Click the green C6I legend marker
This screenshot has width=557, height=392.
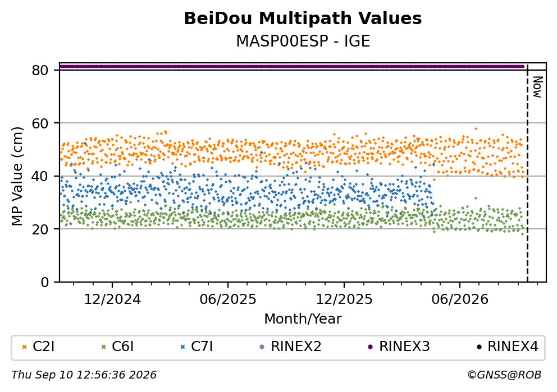click(104, 347)
